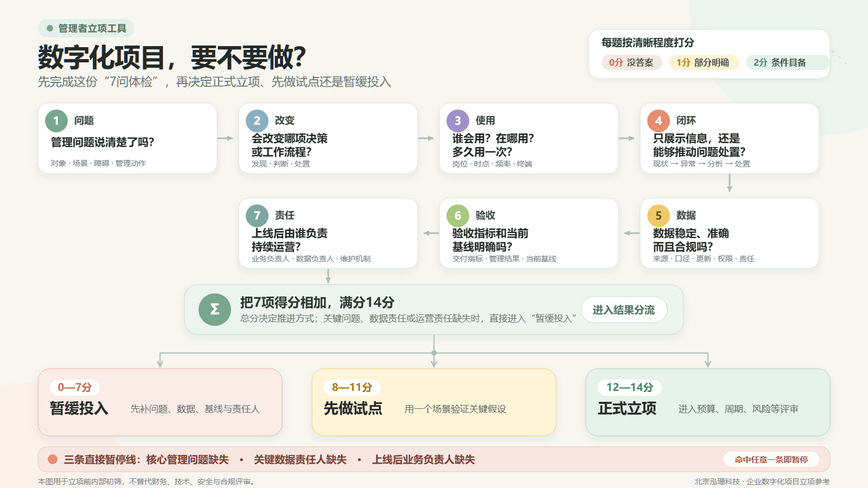Click the 责任 step label

click(285, 215)
